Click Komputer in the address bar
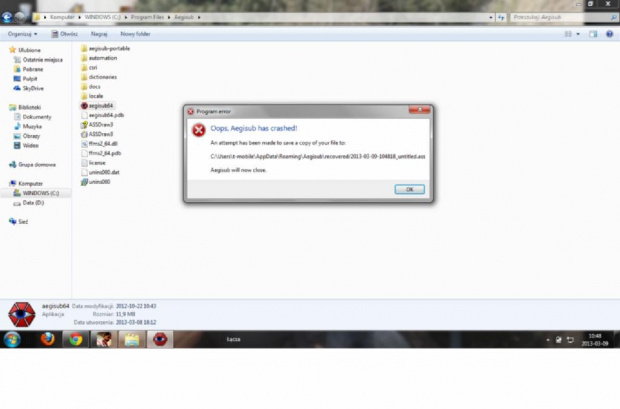Screen dimensions: 620x409 click(x=62, y=17)
